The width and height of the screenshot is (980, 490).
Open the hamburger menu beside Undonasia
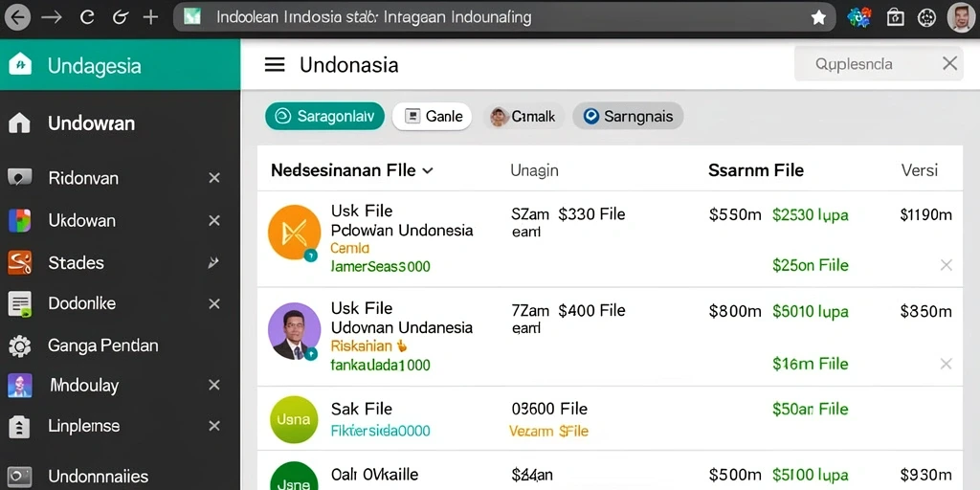coord(275,64)
